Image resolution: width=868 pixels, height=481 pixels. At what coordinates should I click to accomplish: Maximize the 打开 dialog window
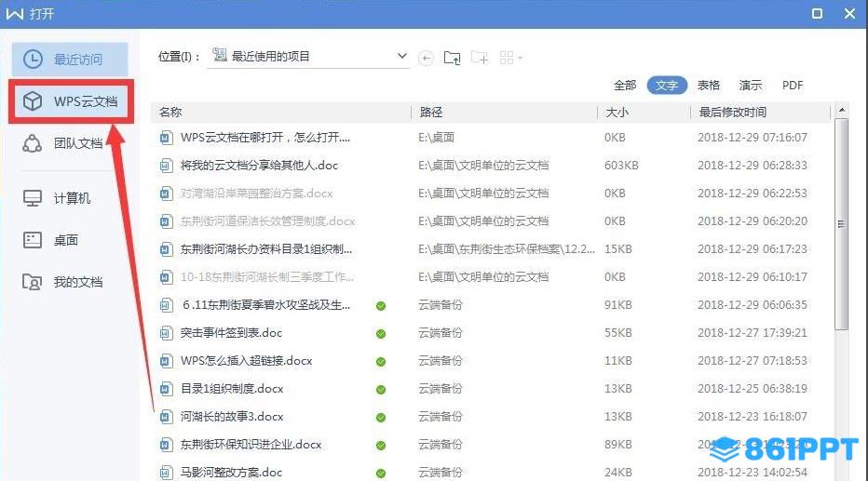coord(817,13)
